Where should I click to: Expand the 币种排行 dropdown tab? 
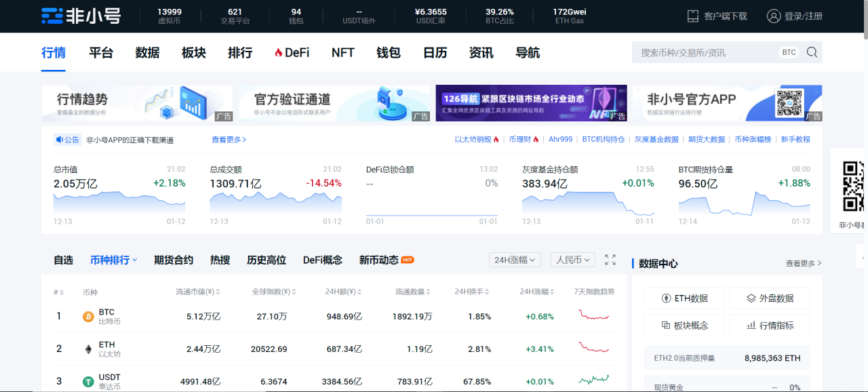114,260
